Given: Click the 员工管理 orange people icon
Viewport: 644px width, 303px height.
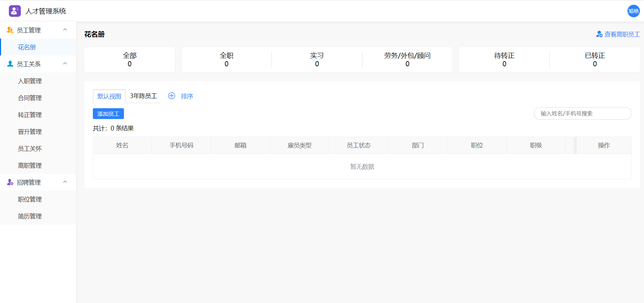Looking at the screenshot, I should (10, 30).
